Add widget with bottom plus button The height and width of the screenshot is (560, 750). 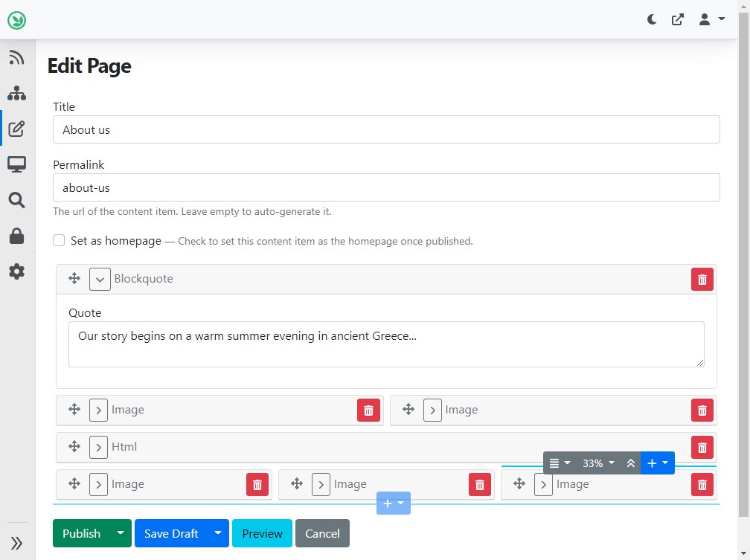tap(393, 503)
